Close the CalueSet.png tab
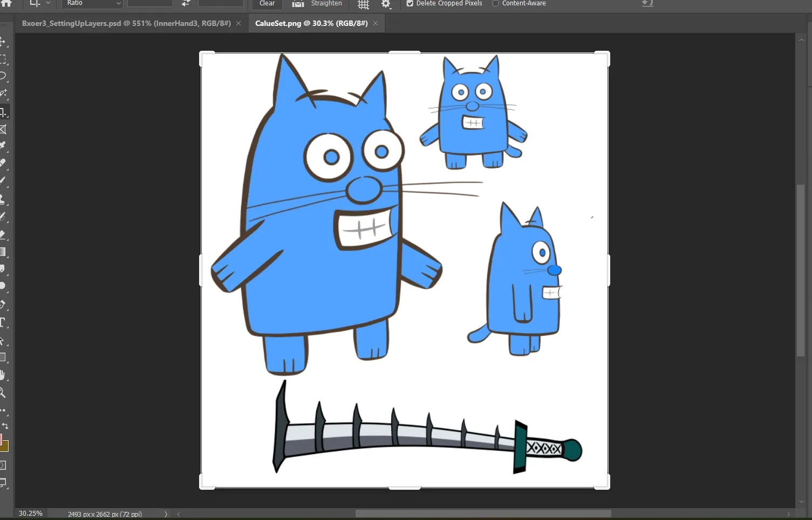The image size is (812, 520). pyautogui.click(x=376, y=23)
